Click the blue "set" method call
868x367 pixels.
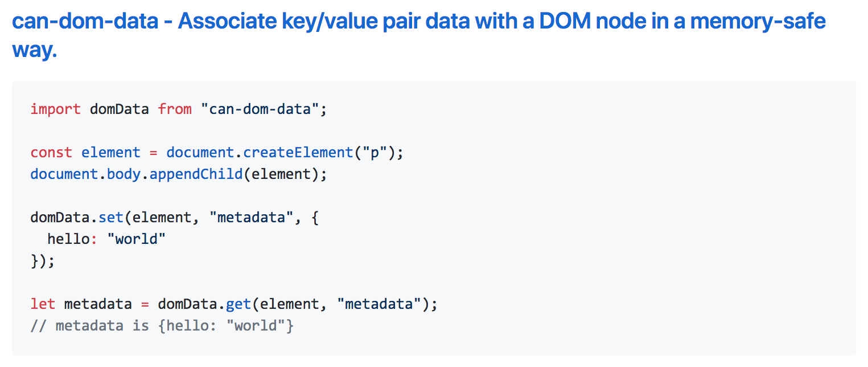pyautogui.click(x=111, y=217)
